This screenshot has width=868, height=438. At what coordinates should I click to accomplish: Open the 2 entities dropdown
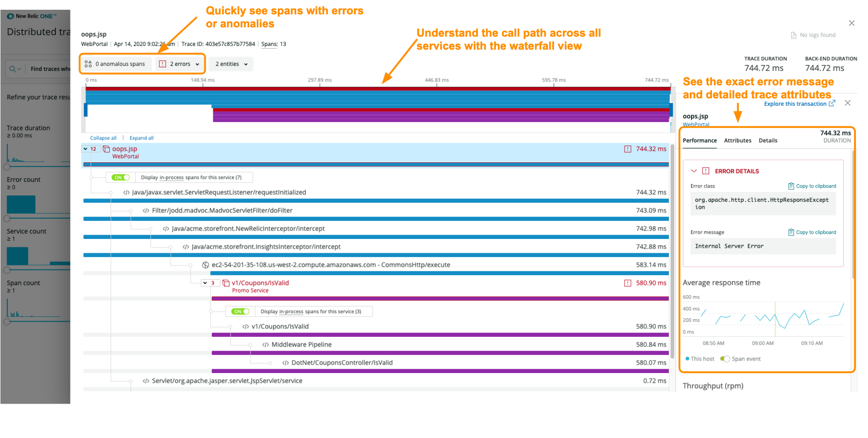[x=231, y=64]
